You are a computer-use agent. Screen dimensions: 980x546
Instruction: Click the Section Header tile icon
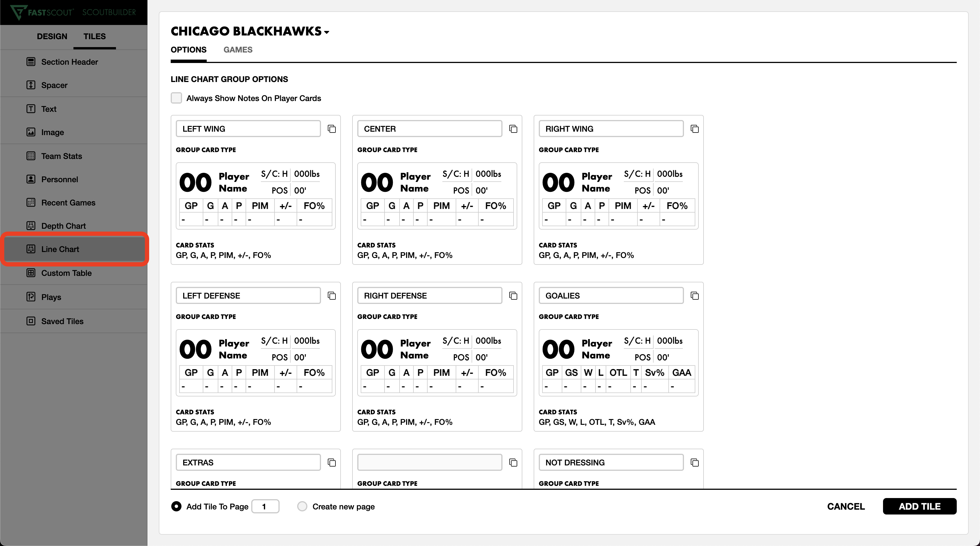pyautogui.click(x=31, y=62)
